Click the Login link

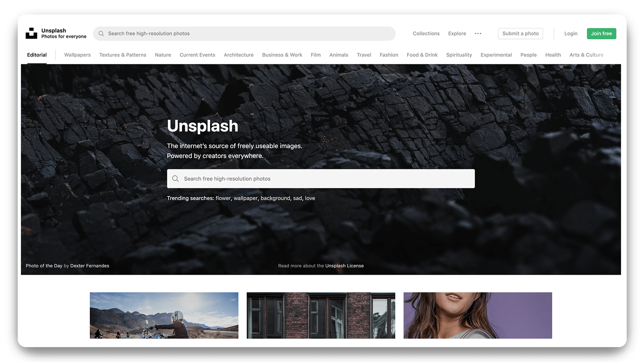(571, 34)
